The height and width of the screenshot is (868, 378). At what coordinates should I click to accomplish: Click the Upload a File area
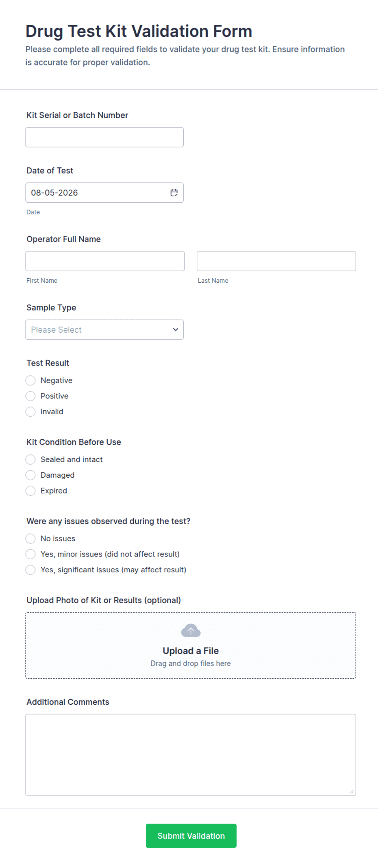pyautogui.click(x=191, y=645)
